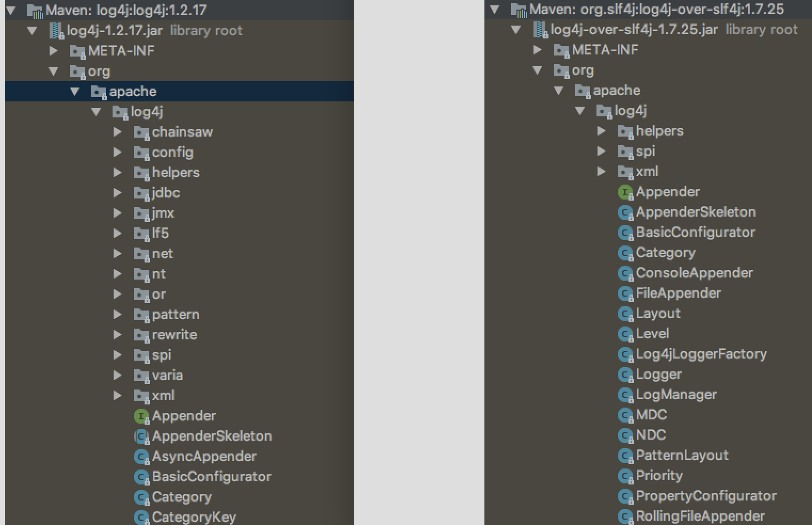Select the log4j package in log4j-1.2.17 tree
812x525 pixels.
click(x=146, y=112)
